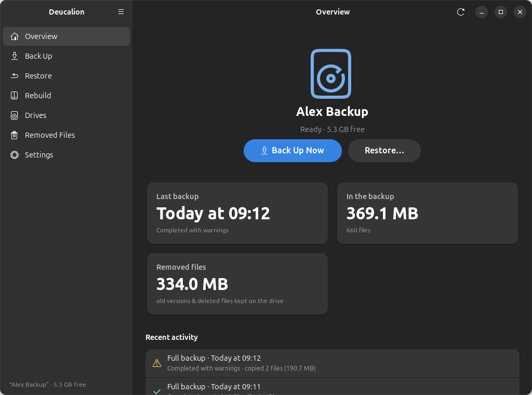
Task: Select Rebuild in the sidebar
Action: click(66, 95)
